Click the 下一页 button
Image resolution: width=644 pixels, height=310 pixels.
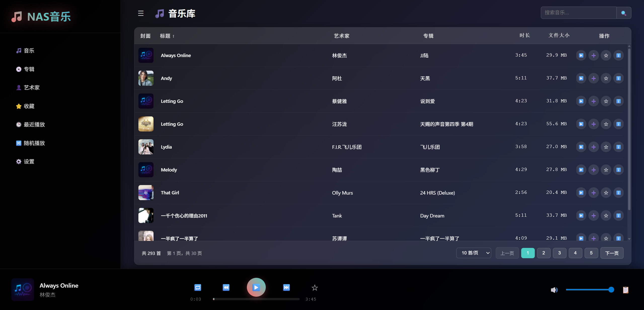(x=612, y=253)
